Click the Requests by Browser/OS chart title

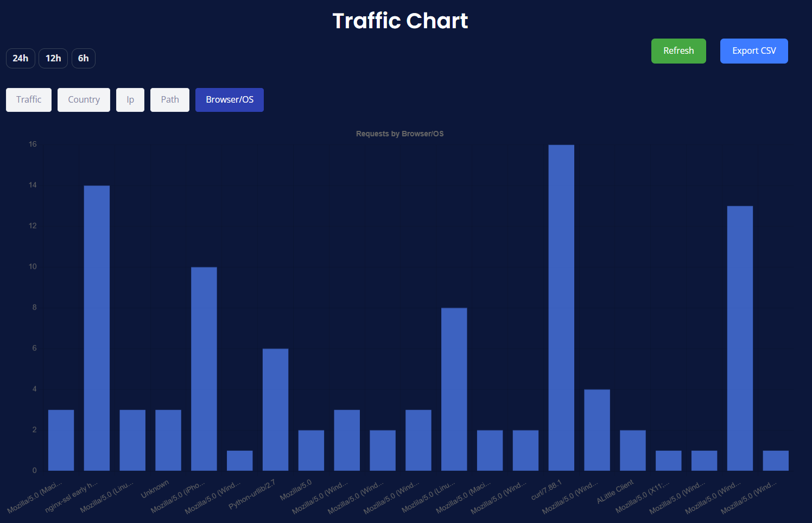(x=399, y=133)
